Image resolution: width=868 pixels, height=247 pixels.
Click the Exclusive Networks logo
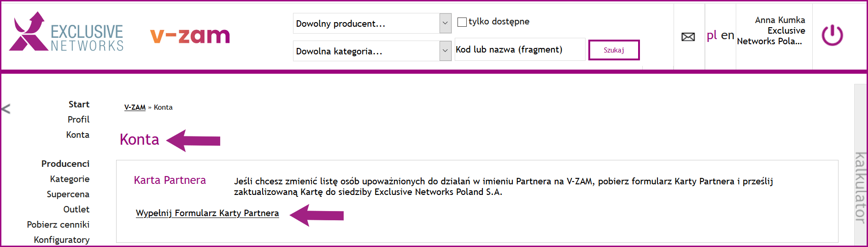point(66,32)
